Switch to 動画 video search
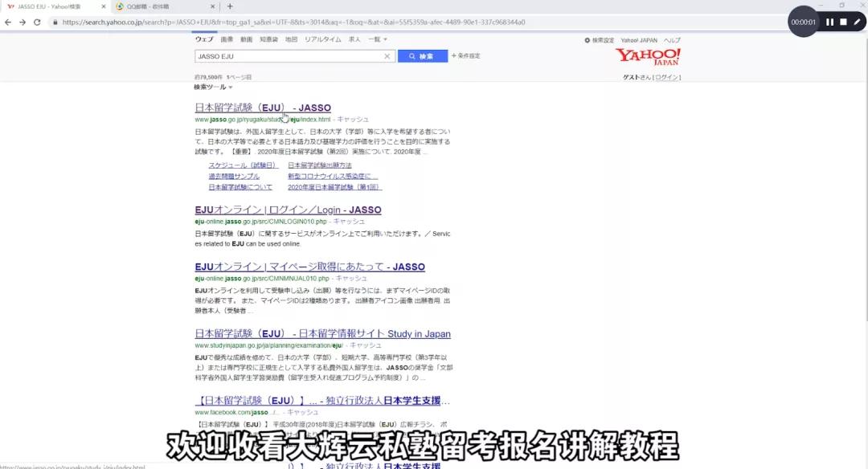868x469 pixels. tap(247, 39)
